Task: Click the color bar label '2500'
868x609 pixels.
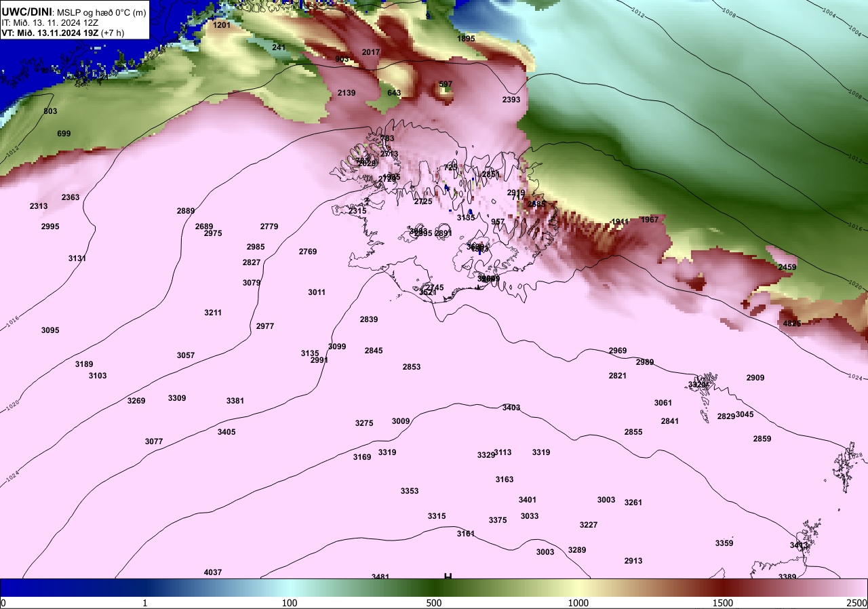Action: point(856,603)
